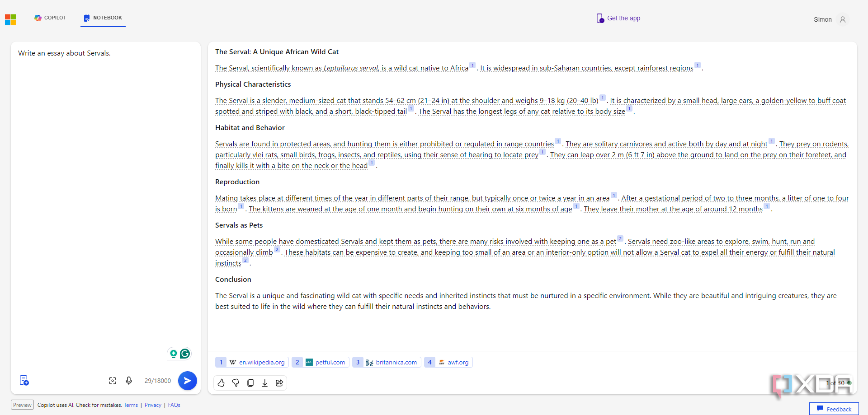Image resolution: width=868 pixels, height=415 pixels.
Task: Export the response with download icon
Action: coord(265,383)
